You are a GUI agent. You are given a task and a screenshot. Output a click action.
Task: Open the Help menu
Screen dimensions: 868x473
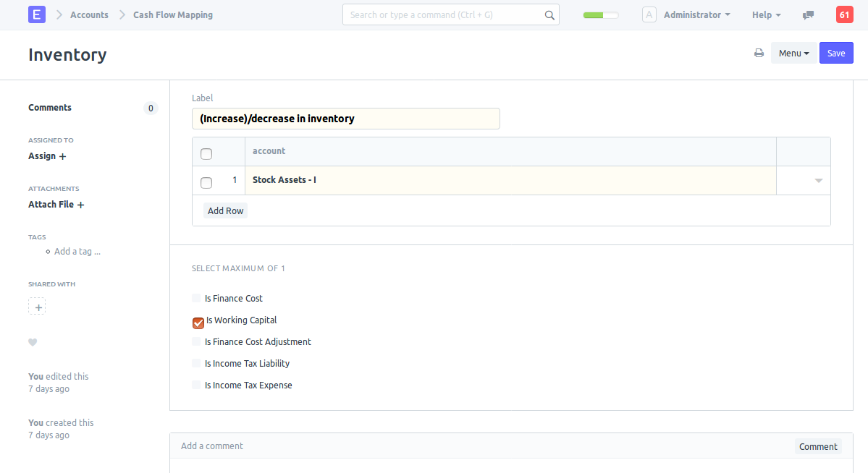(x=766, y=14)
